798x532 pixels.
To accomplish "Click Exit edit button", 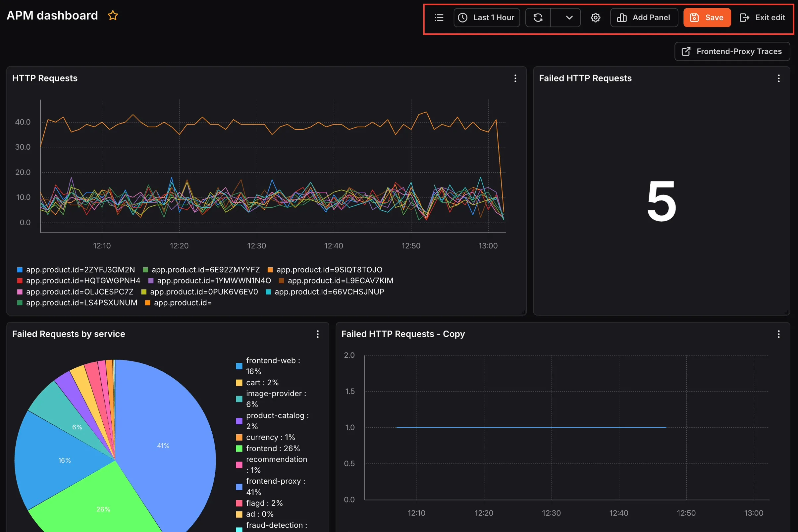I will [x=762, y=18].
